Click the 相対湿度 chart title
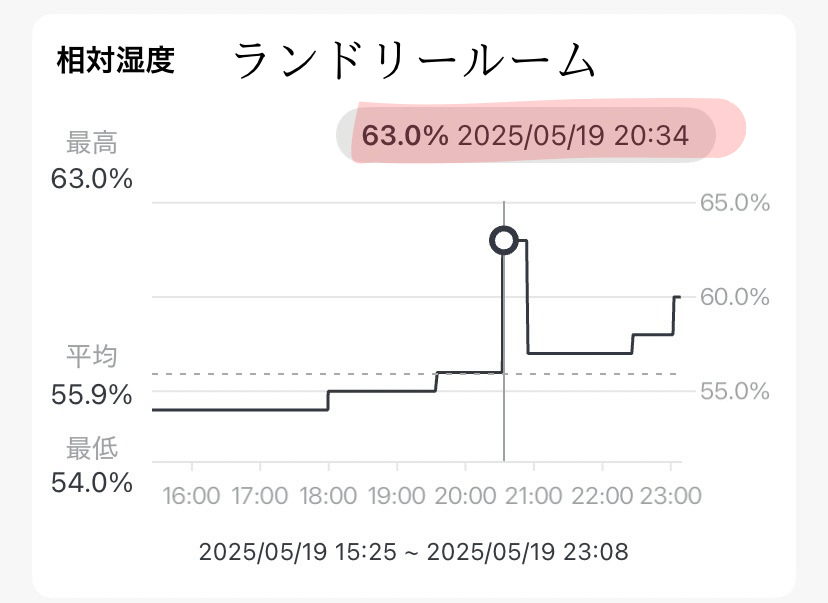The width and height of the screenshot is (828, 603). point(116,62)
